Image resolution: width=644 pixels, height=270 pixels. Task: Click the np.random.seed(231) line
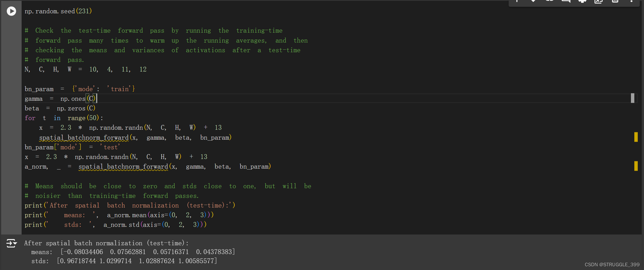pos(58,11)
